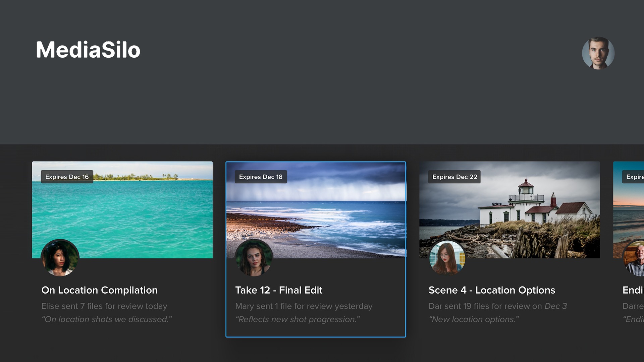Click Elise's avatar on On Location Compilation card
The height and width of the screenshot is (362, 644).
(x=60, y=257)
